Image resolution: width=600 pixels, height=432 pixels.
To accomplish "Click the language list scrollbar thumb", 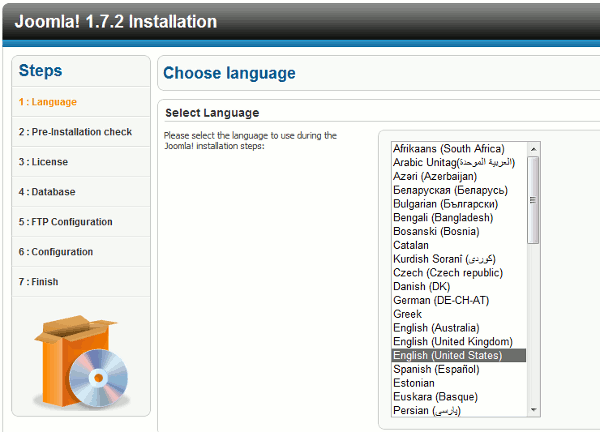I will (534, 200).
